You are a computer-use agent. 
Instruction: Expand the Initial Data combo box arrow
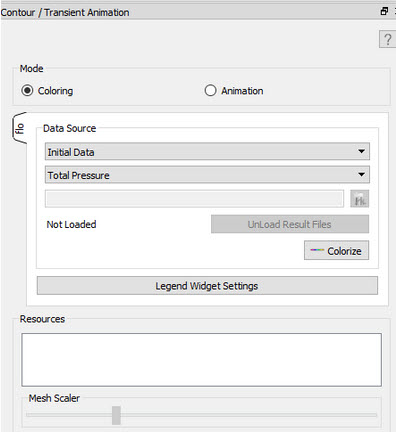(361, 152)
